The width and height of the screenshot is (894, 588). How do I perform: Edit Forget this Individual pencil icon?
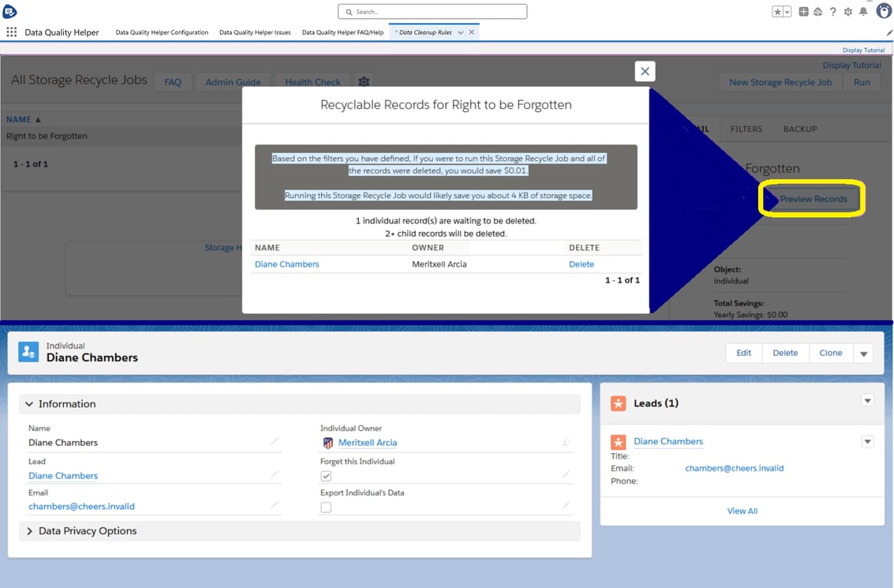point(567,474)
